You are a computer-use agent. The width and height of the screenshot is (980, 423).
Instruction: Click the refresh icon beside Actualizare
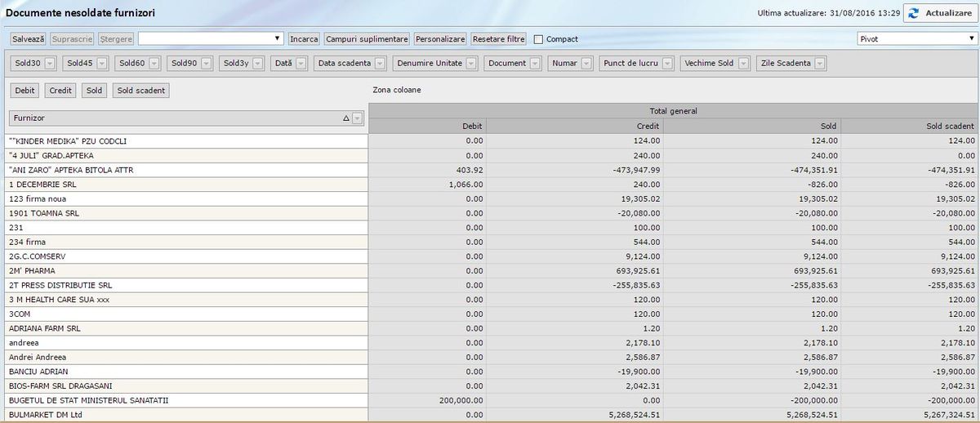913,13
